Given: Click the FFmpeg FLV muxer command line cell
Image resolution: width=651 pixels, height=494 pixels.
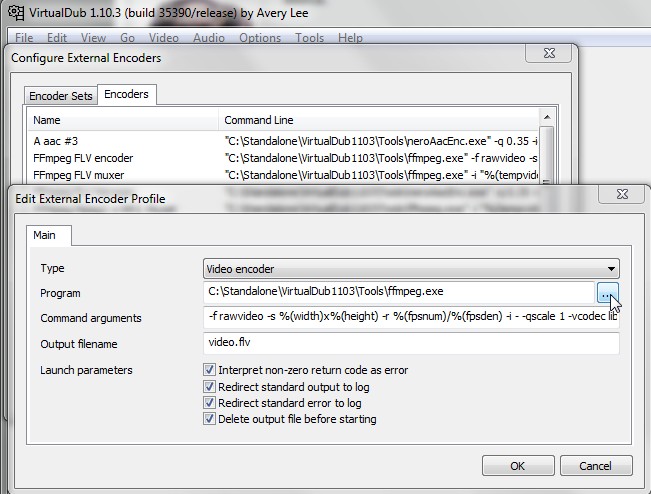Looking at the screenshot, I should click(380, 175).
